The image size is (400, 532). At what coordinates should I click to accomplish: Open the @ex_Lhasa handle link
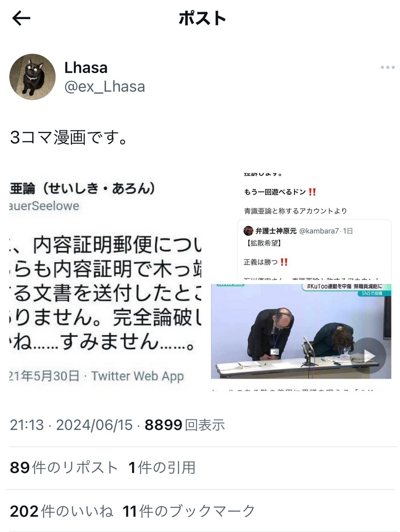(x=105, y=86)
